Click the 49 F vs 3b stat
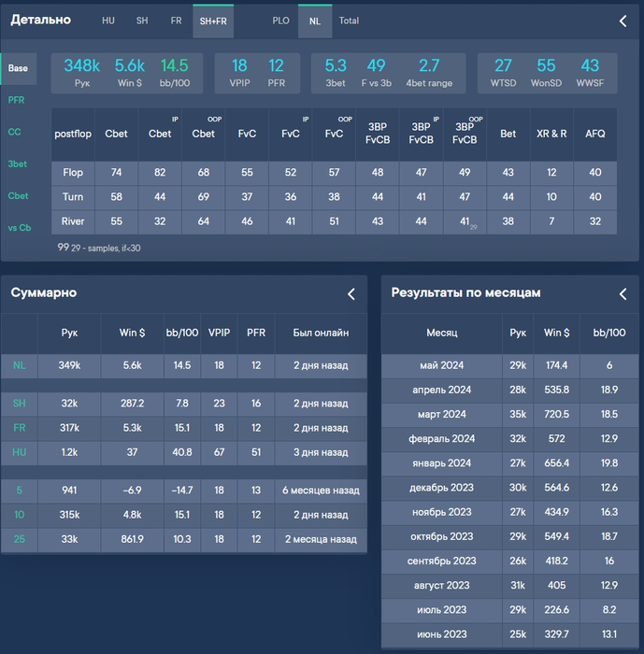Image resolution: width=644 pixels, height=654 pixels. (x=376, y=73)
